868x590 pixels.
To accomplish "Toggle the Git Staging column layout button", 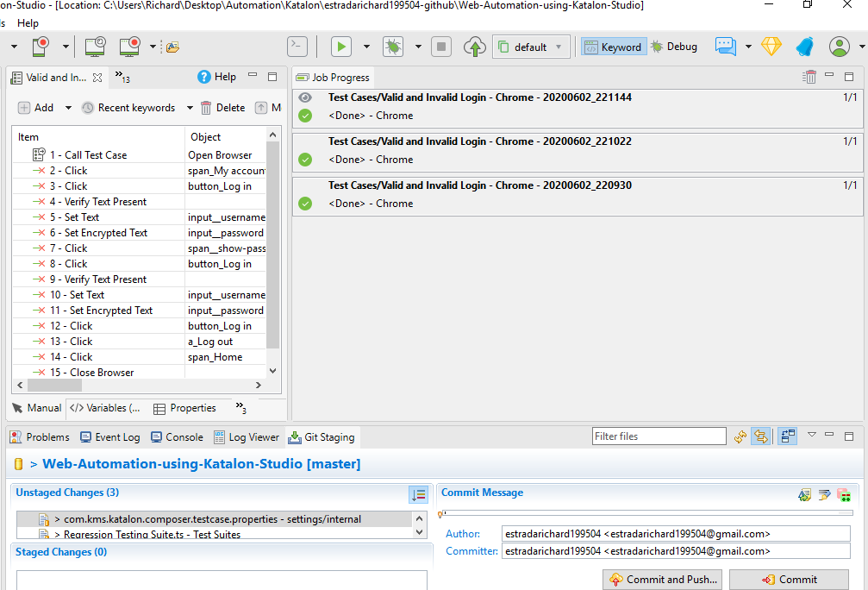I will point(787,436).
